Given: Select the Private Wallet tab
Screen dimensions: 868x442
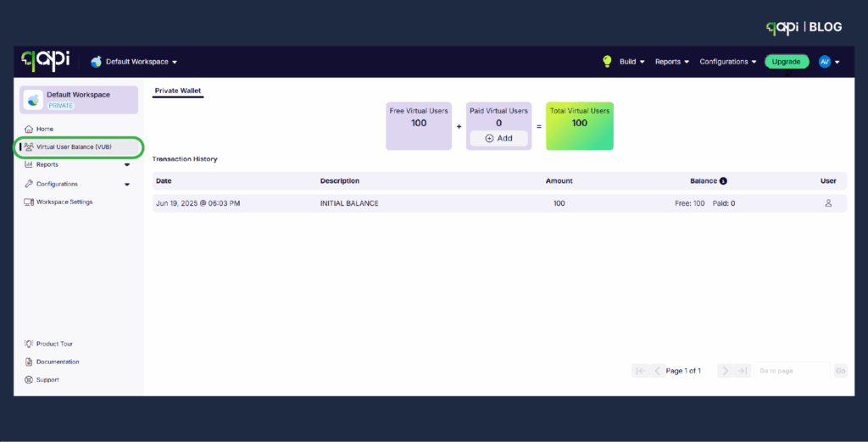Looking at the screenshot, I should click(178, 91).
